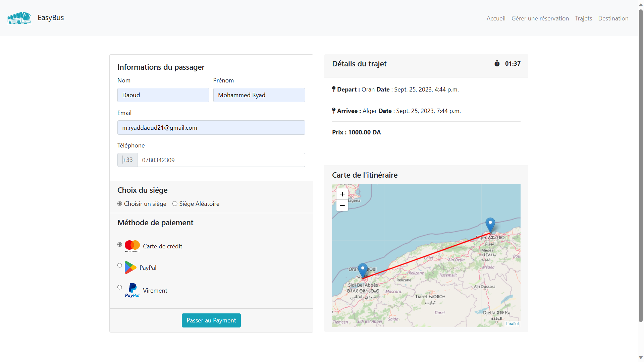This screenshot has height=362, width=644.
Task: Click the Alger marker on the map
Action: tap(491, 222)
